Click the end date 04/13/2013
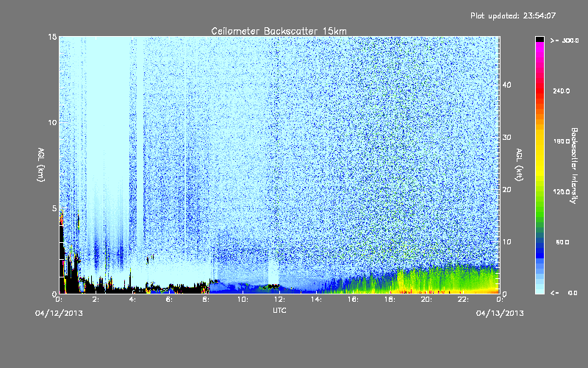The height and width of the screenshot is (368, 588). [x=500, y=314]
